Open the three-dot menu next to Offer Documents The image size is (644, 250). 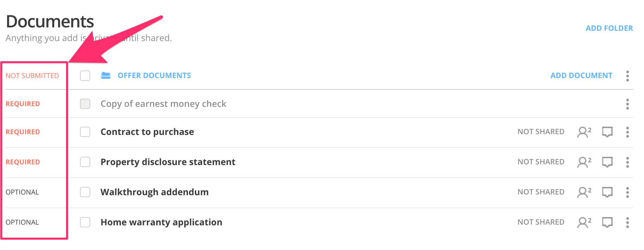[x=628, y=76]
